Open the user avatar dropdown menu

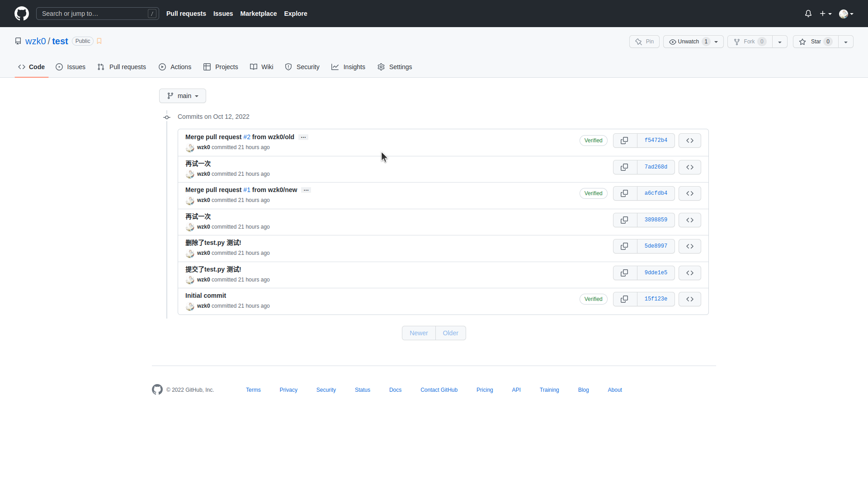click(846, 14)
